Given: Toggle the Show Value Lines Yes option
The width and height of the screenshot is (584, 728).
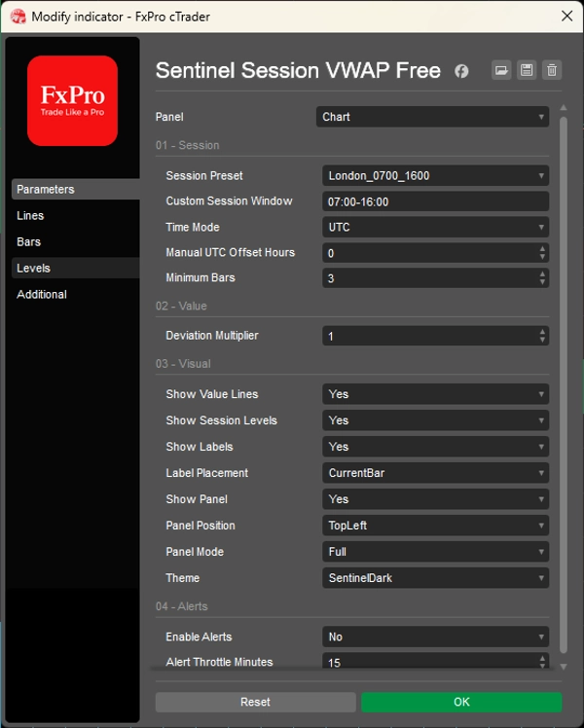Looking at the screenshot, I should (435, 394).
